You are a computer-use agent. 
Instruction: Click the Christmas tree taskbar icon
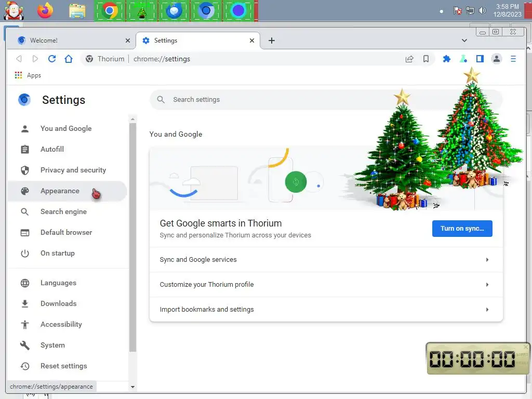[x=142, y=11]
